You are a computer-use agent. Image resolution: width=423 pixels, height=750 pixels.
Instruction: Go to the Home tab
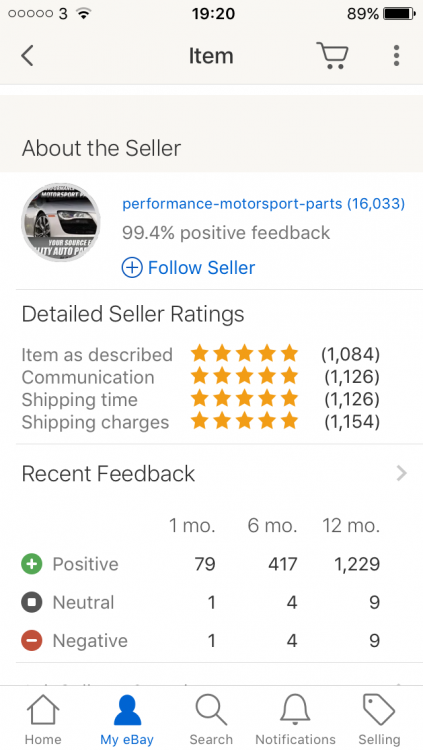point(43,719)
